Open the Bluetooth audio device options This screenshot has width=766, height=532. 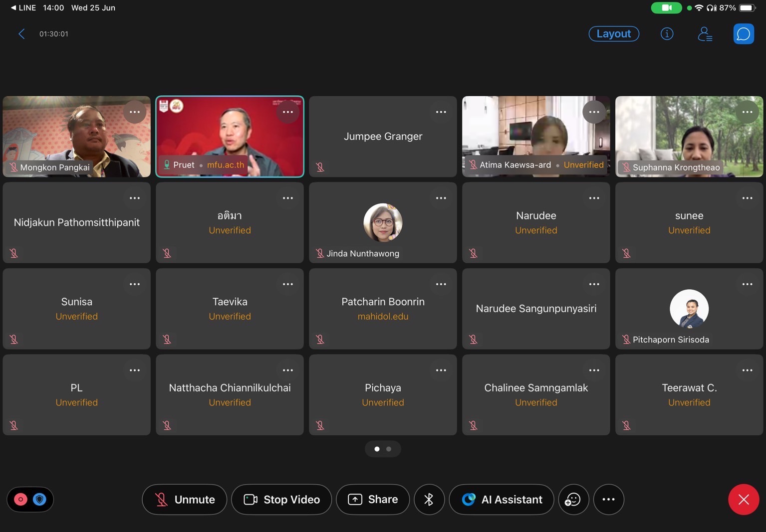pyautogui.click(x=429, y=499)
